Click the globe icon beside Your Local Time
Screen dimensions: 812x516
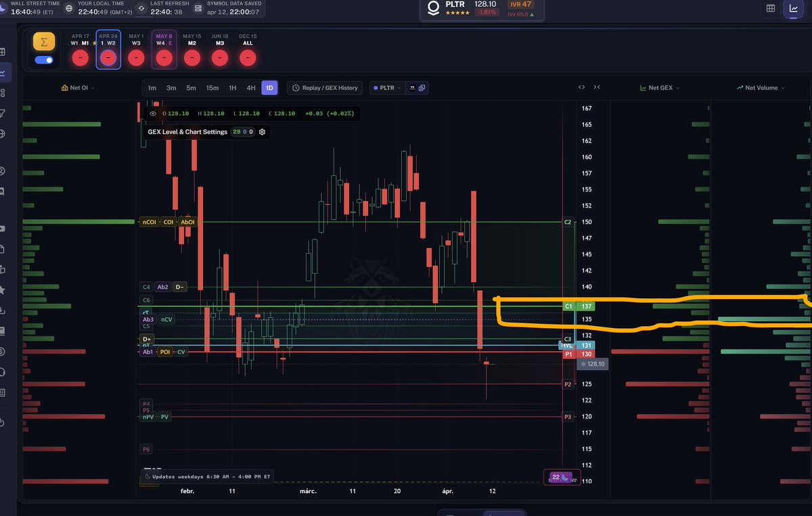pyautogui.click(x=69, y=9)
